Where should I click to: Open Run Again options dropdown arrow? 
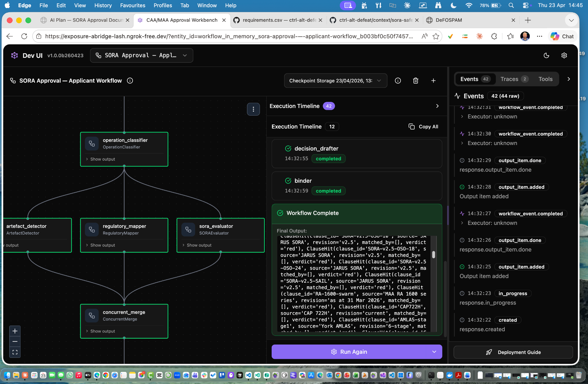434,352
